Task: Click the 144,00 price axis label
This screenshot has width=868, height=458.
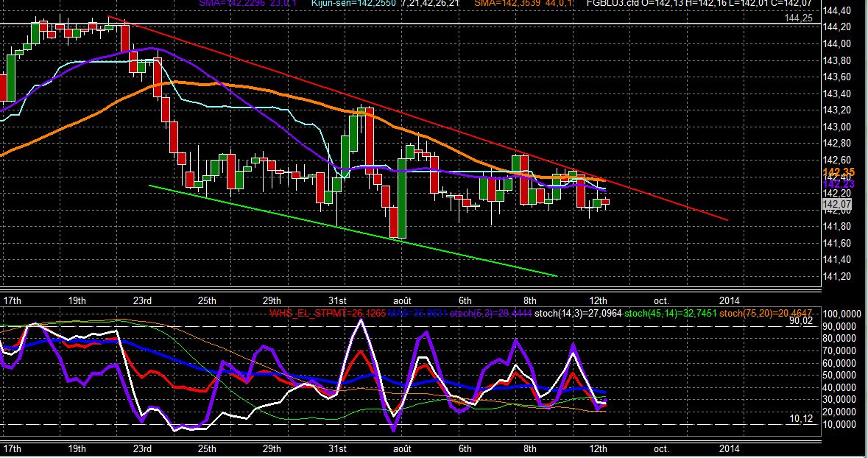Action: click(838, 43)
